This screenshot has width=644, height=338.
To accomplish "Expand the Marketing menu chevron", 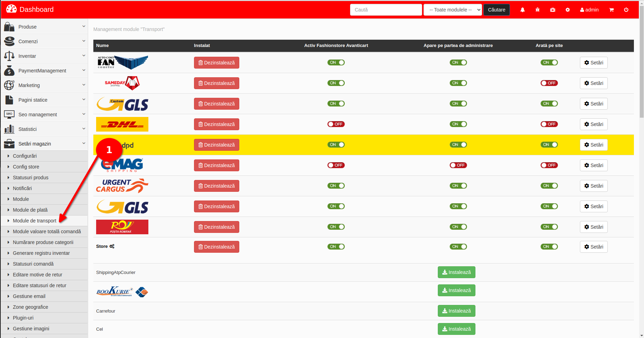I will 84,85.
